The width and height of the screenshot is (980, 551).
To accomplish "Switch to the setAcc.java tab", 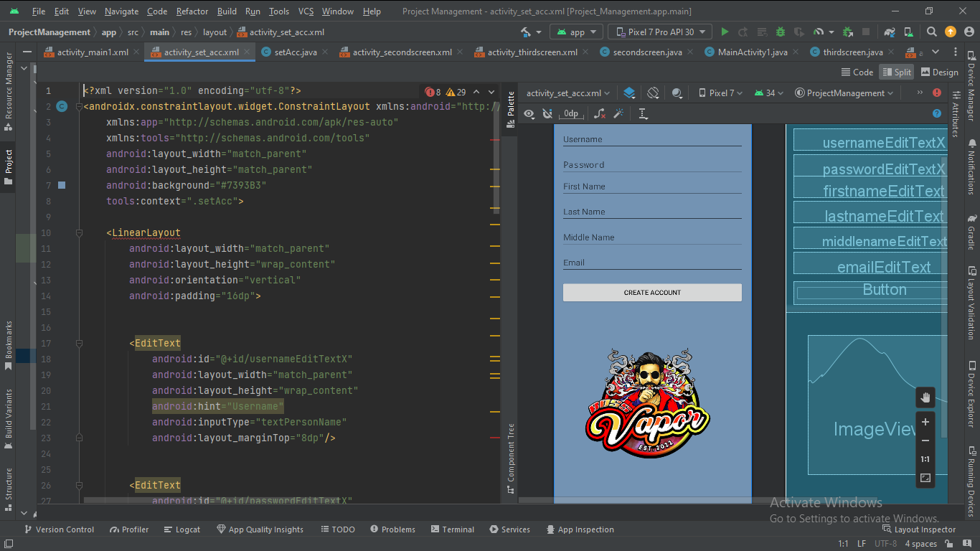I will tap(295, 52).
